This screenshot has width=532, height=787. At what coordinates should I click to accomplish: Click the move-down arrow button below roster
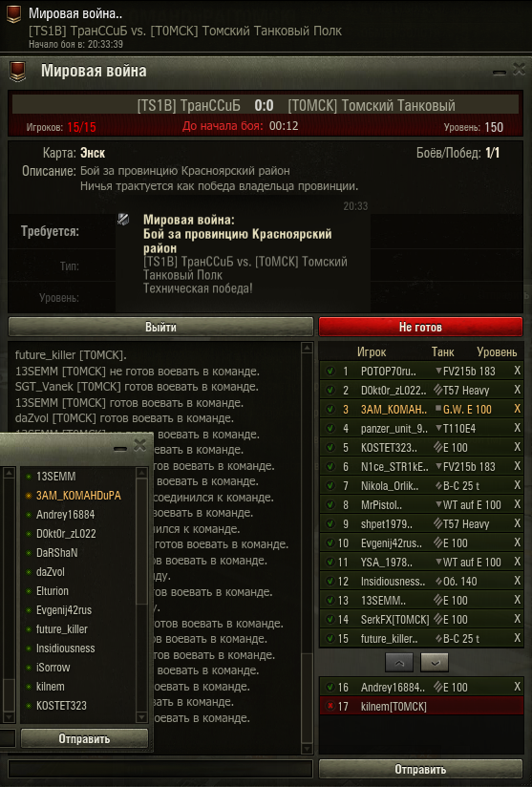[x=435, y=663]
